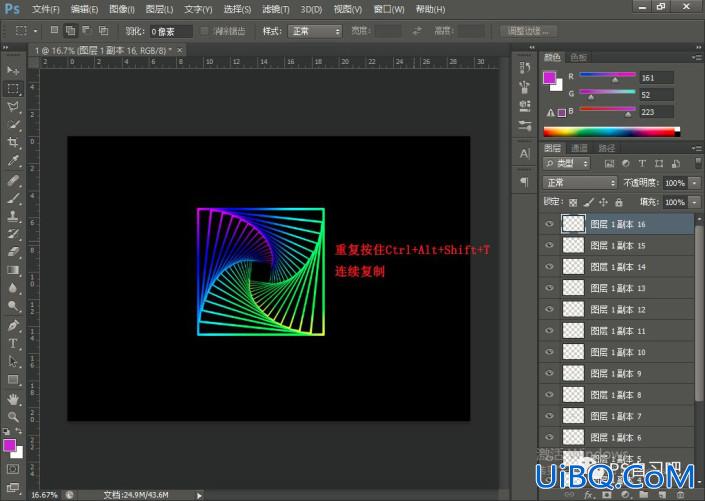The height and width of the screenshot is (501, 705).
Task: Switch to the 通道 channels tab
Action: [580, 148]
